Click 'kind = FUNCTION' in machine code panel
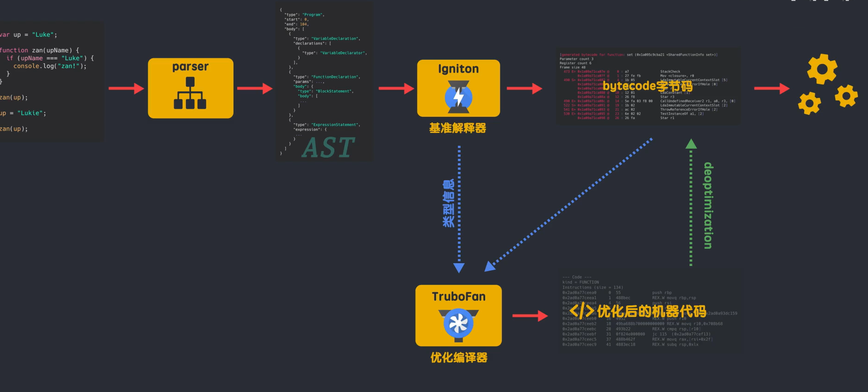This screenshot has height=392, width=868. point(581,282)
